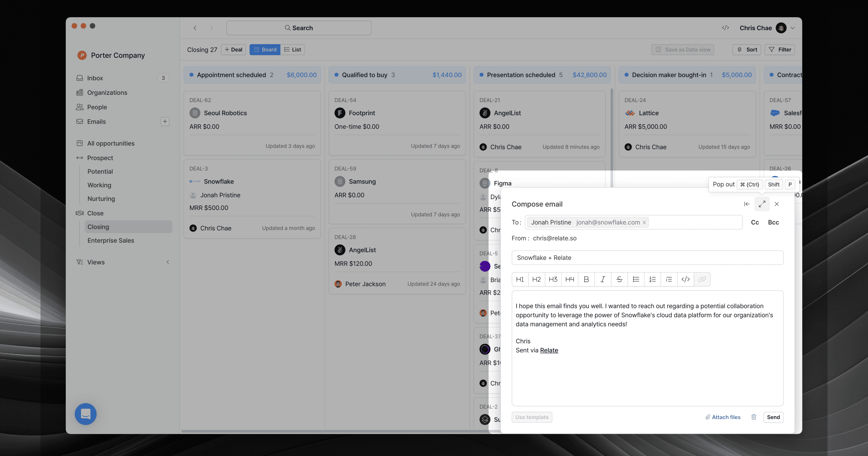This screenshot has width=868, height=456.
Task: Apply H1 heading style
Action: 520,279
